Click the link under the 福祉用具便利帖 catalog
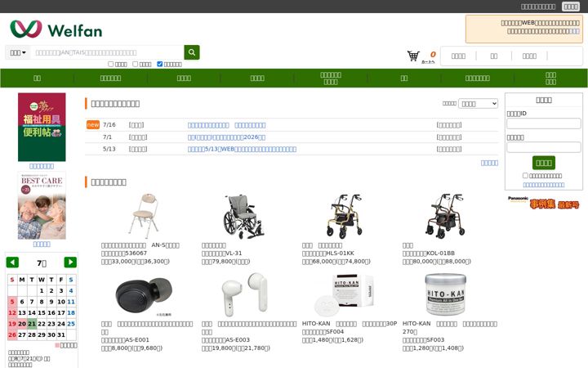Viewport: 588px width, 368px height. click(x=42, y=166)
